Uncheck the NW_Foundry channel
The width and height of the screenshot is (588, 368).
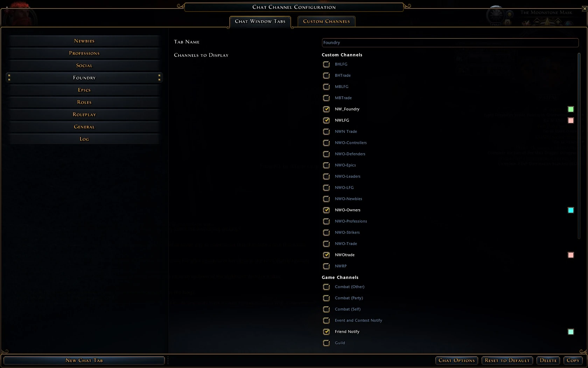326,109
